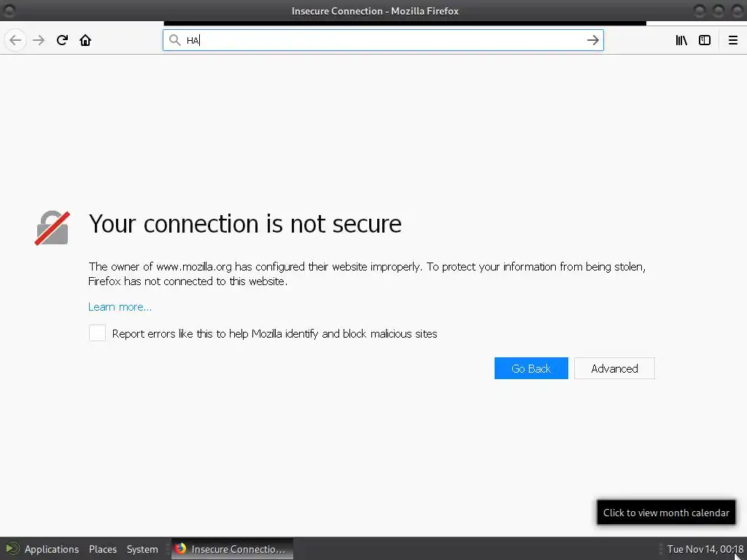Click the Forward navigation arrow
747x560 pixels.
(39, 41)
